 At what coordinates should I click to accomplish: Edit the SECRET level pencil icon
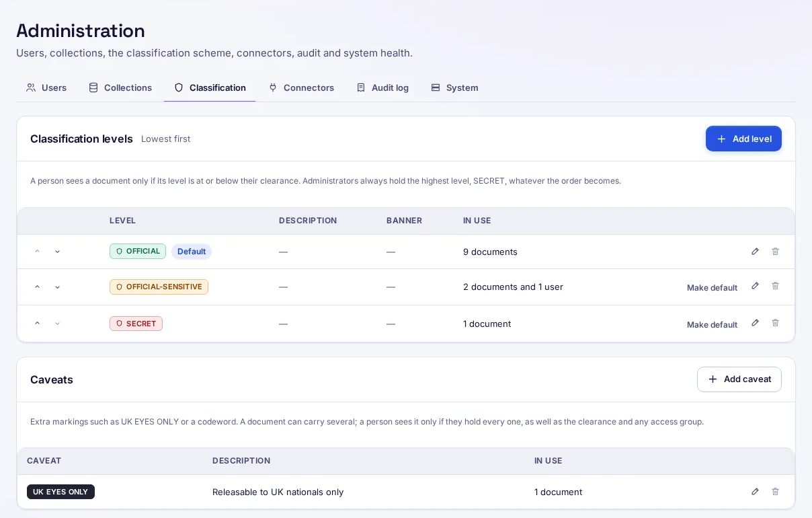tap(755, 323)
